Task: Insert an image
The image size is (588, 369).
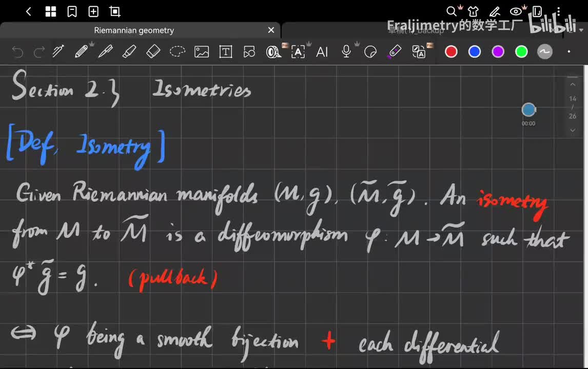Action: pyautogui.click(x=201, y=52)
